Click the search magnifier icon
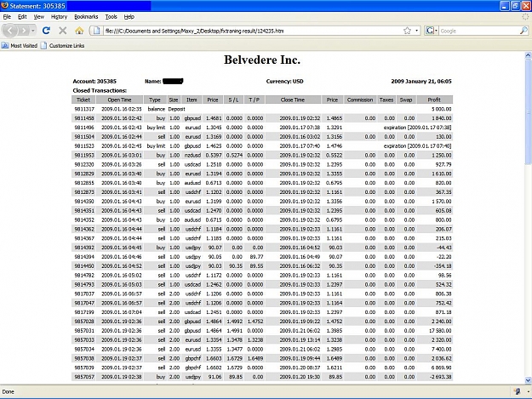 coord(523,31)
